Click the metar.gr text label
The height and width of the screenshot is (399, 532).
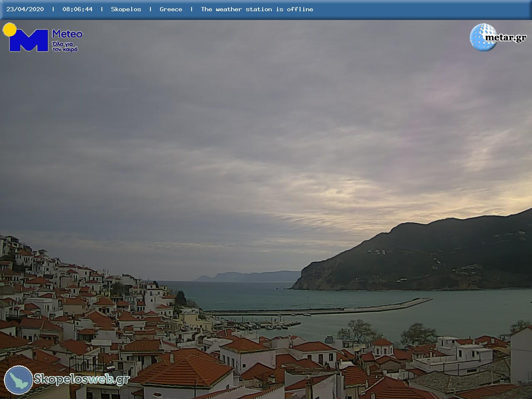[505, 38]
